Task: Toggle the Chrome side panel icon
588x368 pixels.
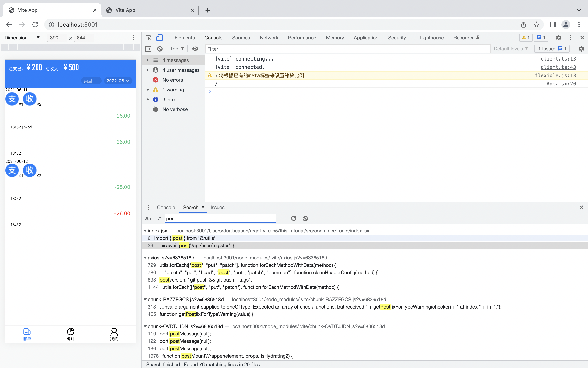Action: pos(553,25)
